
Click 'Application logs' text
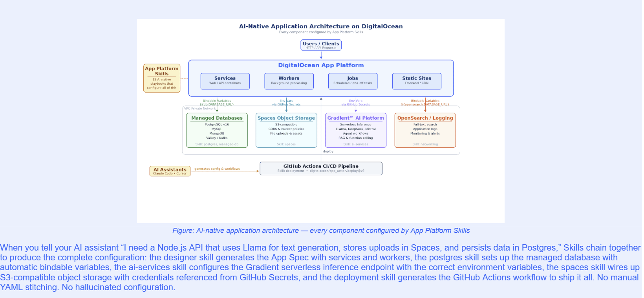click(425, 129)
